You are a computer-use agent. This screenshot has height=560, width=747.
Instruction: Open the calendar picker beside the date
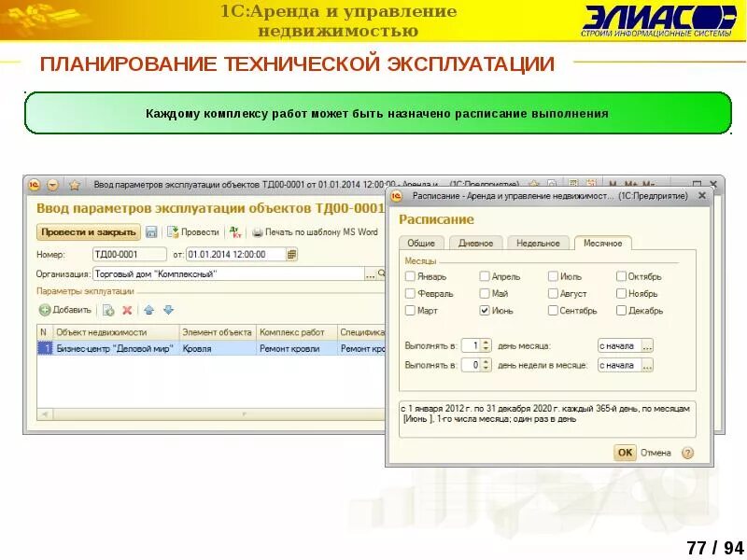pyautogui.click(x=292, y=254)
